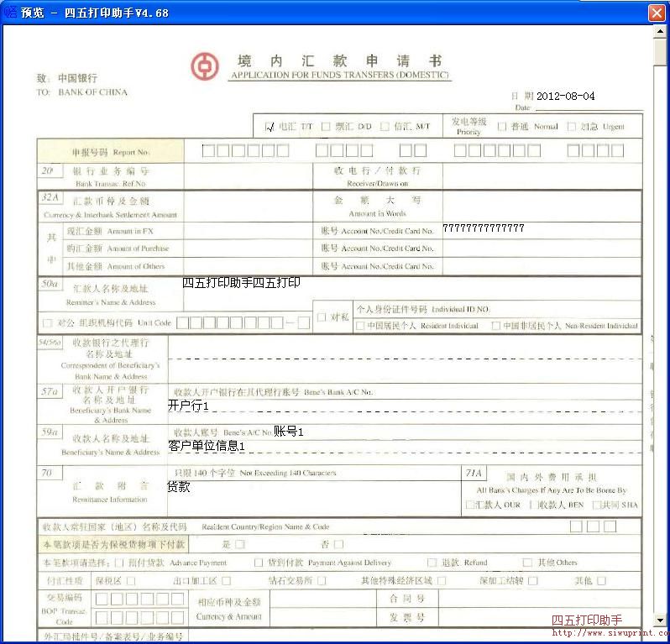The image size is (670, 644).
Task: Check 保税区 checkbox
Action: tap(131, 581)
